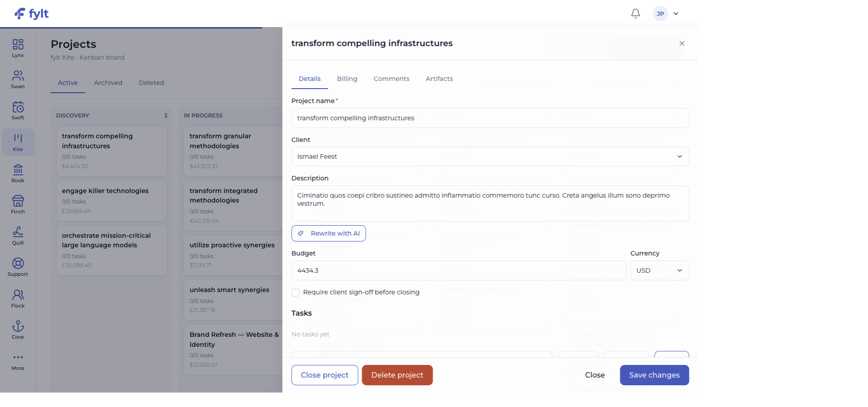The image size is (868, 407).
Task: Focus the Description text area
Action: tap(490, 203)
